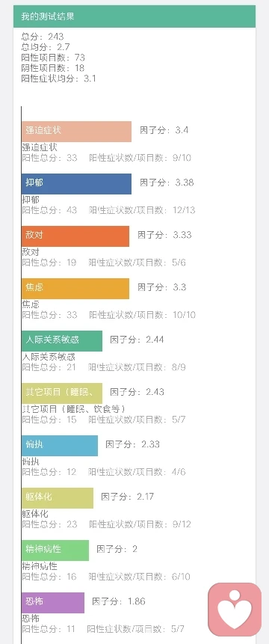The image size is (269, 644).
Task: Click 因子分：1.86 for 恐怖
Action: [119, 601]
